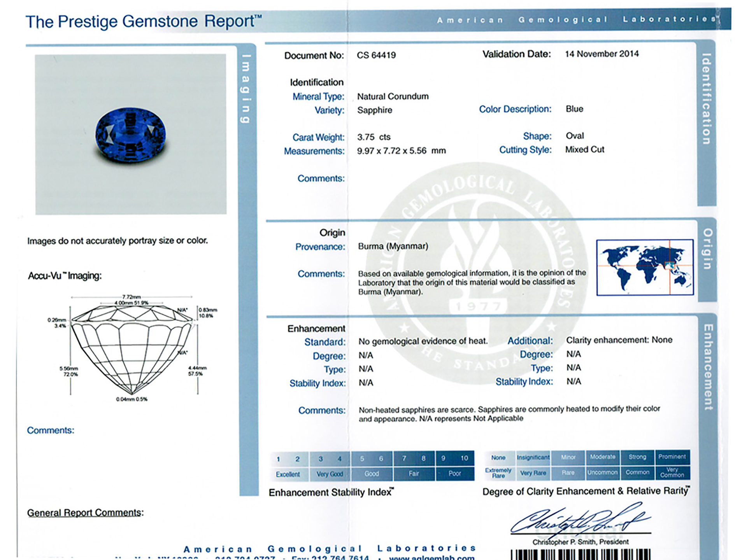Viewport: 747px width, 560px height.
Task: Click document number CS 64419
Action: click(376, 55)
